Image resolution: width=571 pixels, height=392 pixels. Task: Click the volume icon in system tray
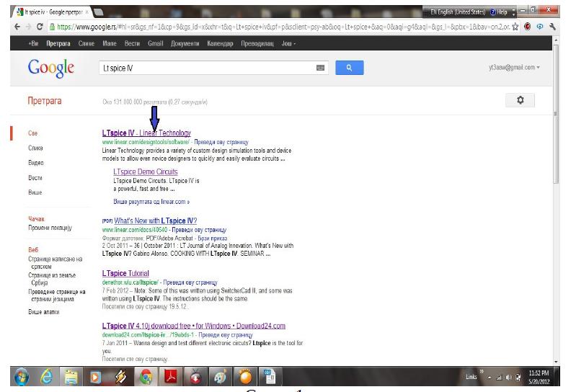(x=509, y=378)
